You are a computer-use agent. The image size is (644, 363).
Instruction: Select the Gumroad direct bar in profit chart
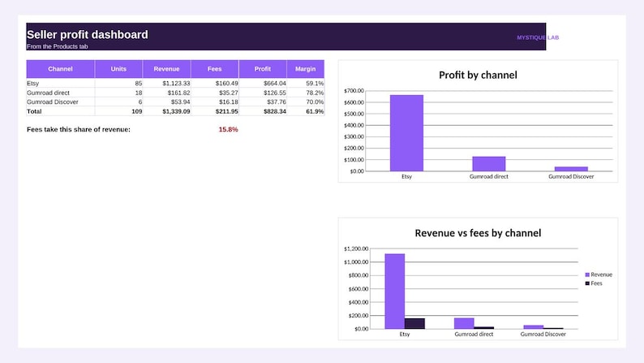(x=489, y=163)
